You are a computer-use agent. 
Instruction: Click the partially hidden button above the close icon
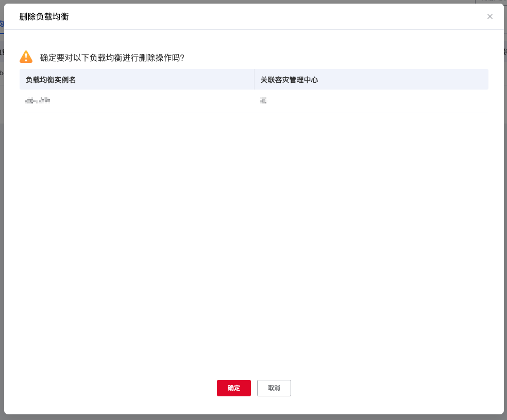(489, 2)
